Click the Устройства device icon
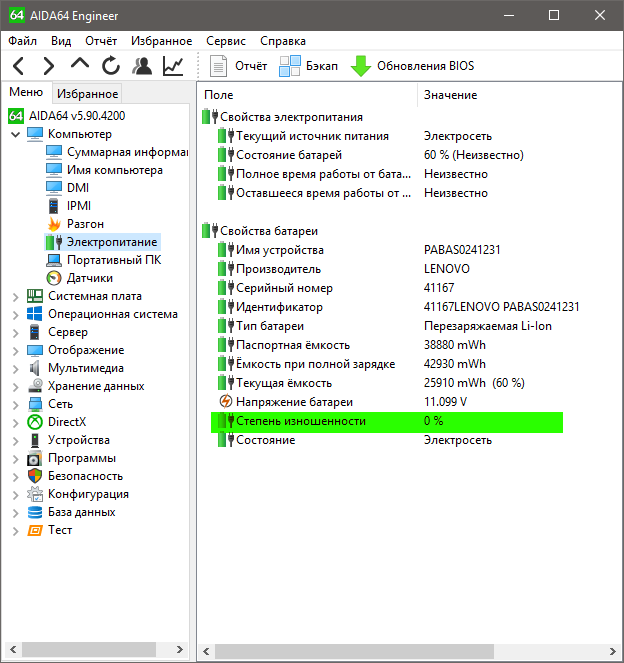 [x=35, y=440]
